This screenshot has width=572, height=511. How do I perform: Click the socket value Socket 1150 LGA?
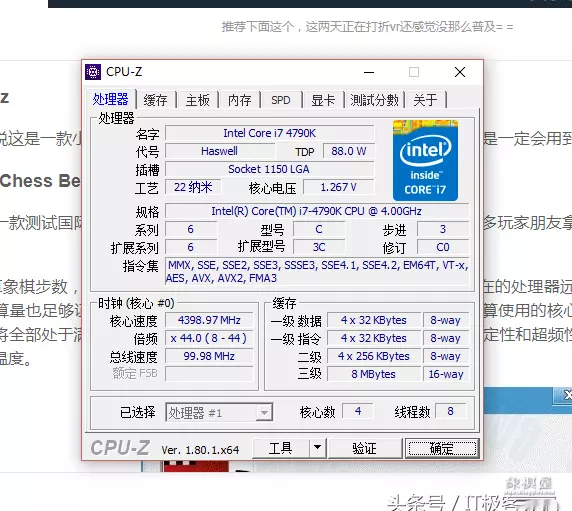tap(270, 169)
